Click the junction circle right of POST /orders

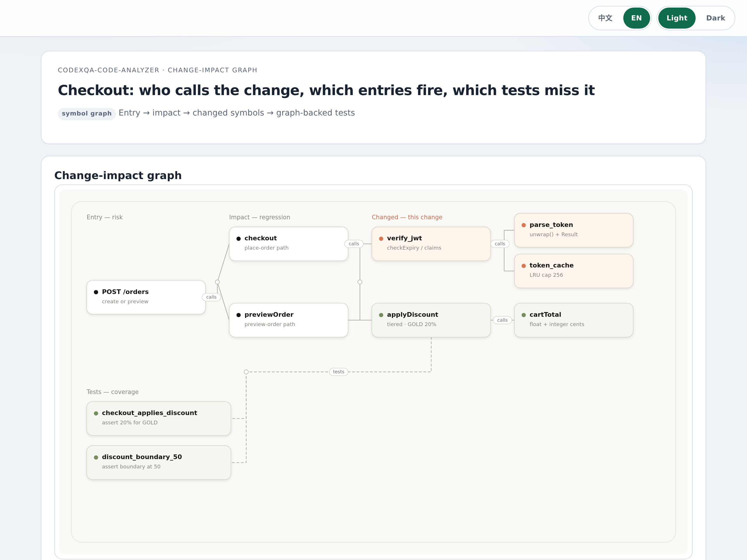click(x=217, y=282)
